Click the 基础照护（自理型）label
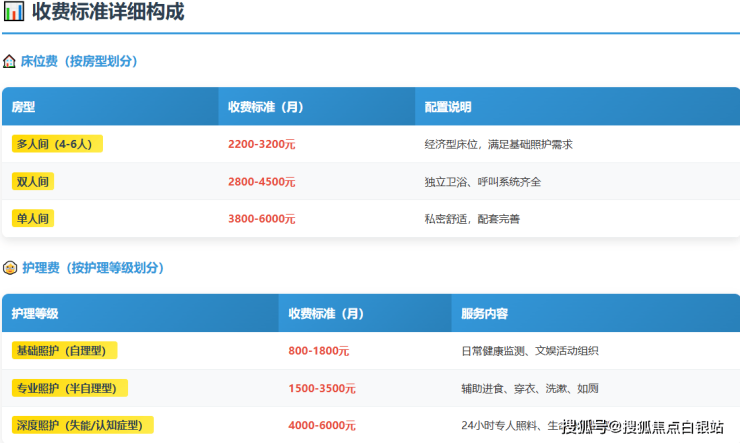Image resolution: width=740 pixels, height=443 pixels. click(x=64, y=351)
